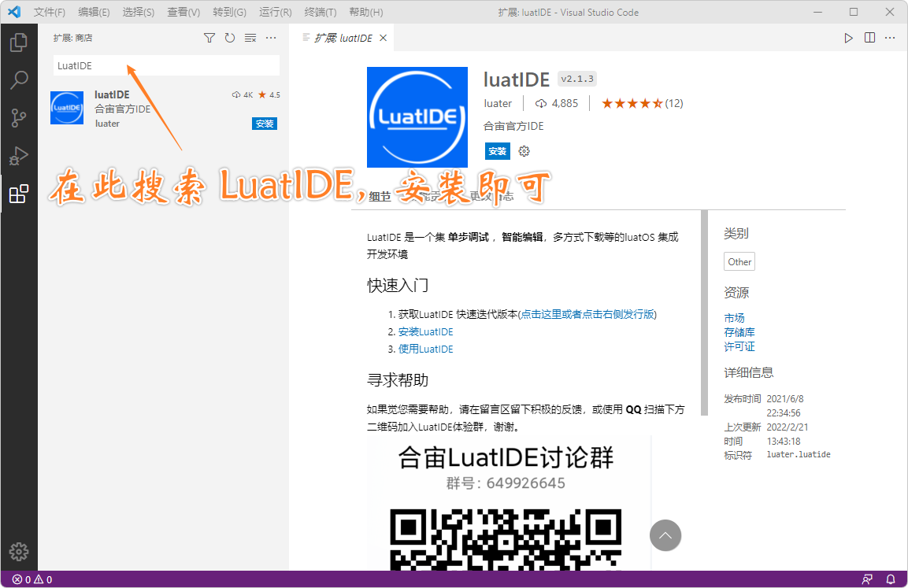Open the Source Control view

[x=19, y=118]
